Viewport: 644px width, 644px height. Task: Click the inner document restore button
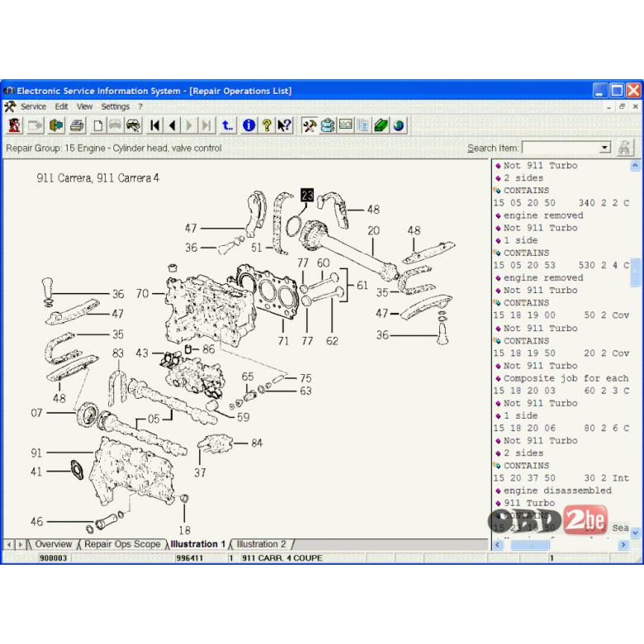point(623,107)
